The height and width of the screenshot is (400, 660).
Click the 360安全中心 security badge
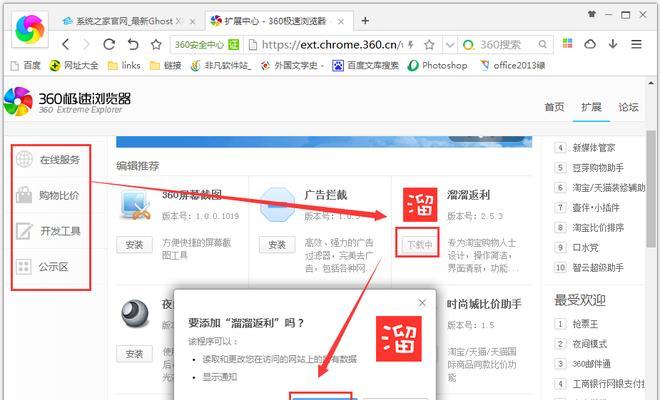click(x=207, y=45)
